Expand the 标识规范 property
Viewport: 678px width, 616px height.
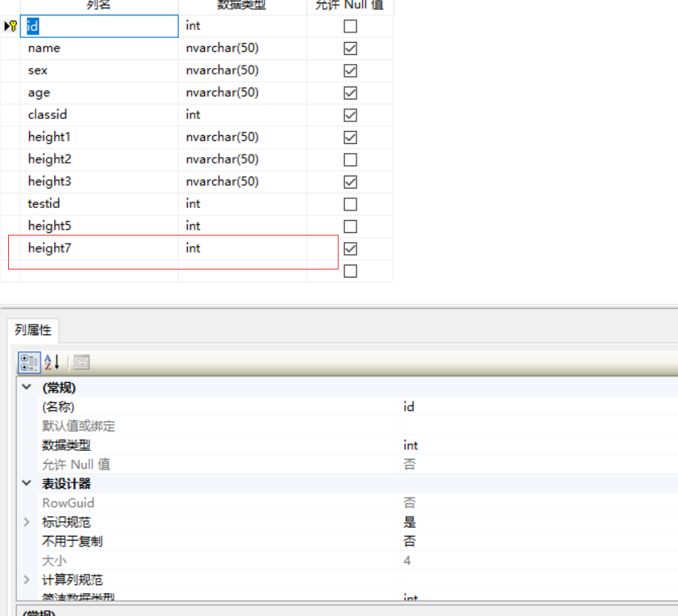[x=27, y=522]
